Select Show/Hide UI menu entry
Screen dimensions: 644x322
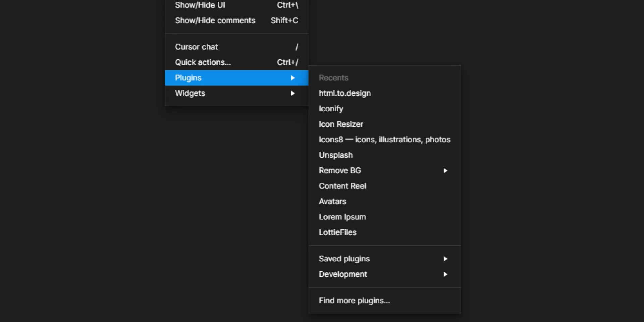point(236,5)
